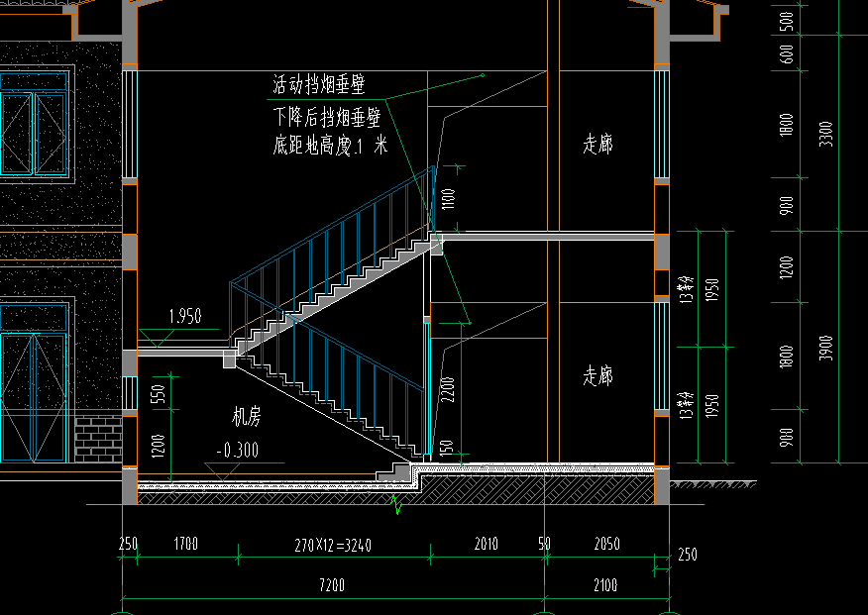This screenshot has width=868, height=615.
Task: Pick the 1200 dimension below the 550
Action: pyautogui.click(x=159, y=446)
